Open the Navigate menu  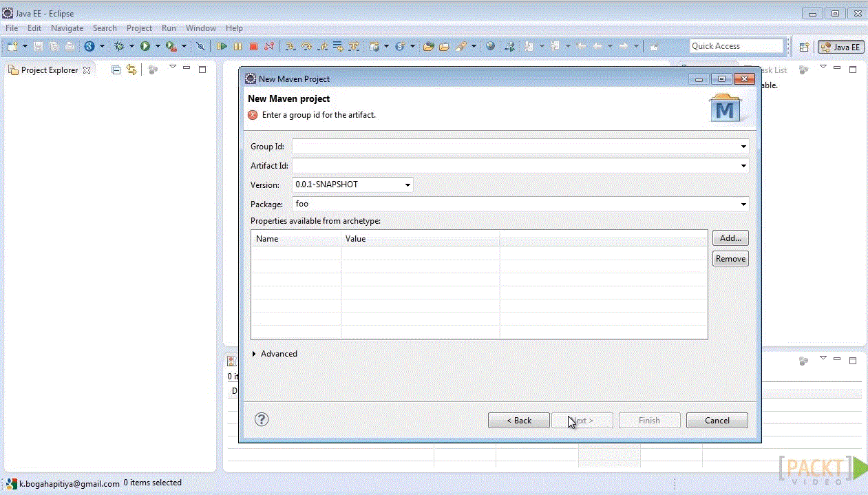point(67,28)
